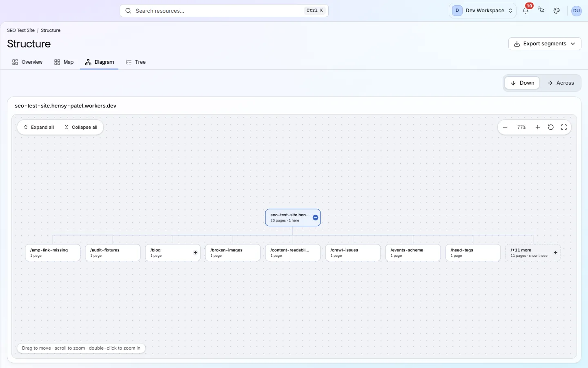Select the /broken-images node
Viewport: 588px width, 368px height.
233,253
